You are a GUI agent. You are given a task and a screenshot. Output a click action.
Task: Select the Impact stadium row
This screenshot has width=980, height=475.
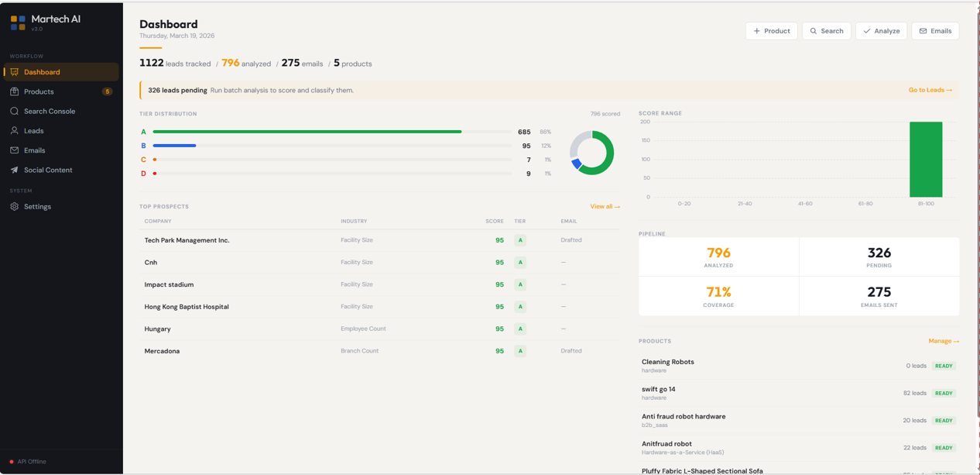coord(379,284)
